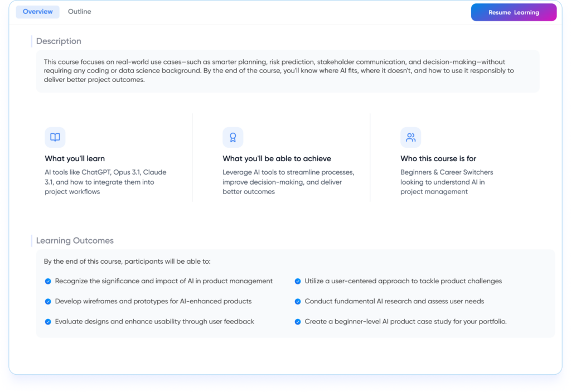Click checkmark beside 'Develop wireframes and prototypes'

point(48,302)
